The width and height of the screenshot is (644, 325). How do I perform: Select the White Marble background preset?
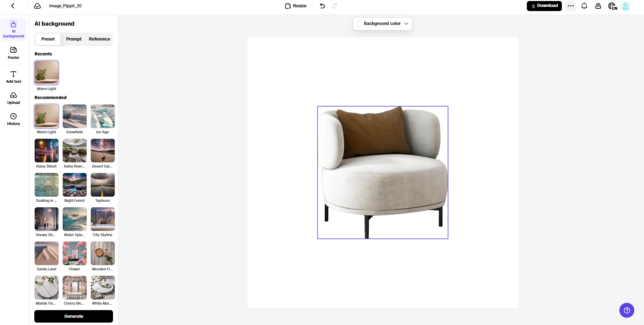click(x=103, y=288)
